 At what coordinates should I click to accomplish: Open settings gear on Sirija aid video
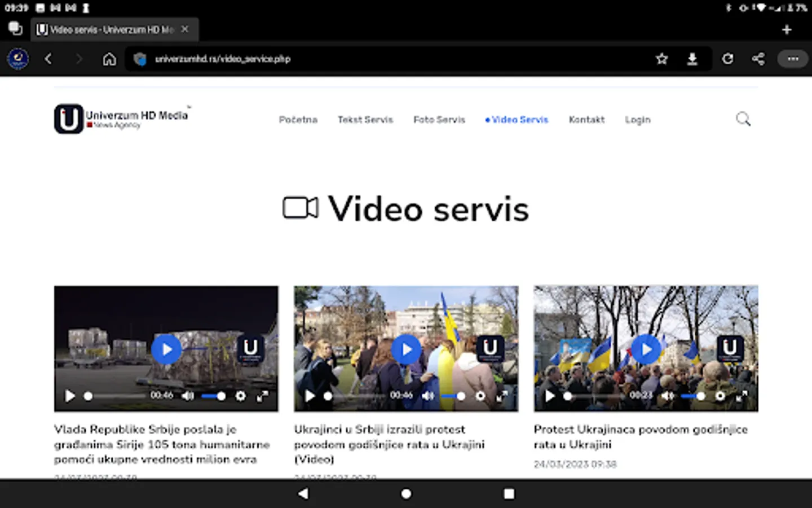241,396
